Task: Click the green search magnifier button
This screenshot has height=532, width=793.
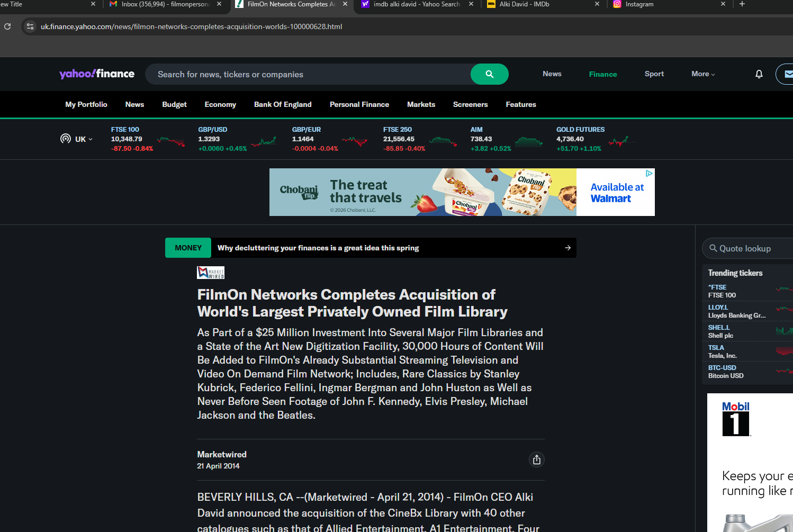Action: (489, 74)
